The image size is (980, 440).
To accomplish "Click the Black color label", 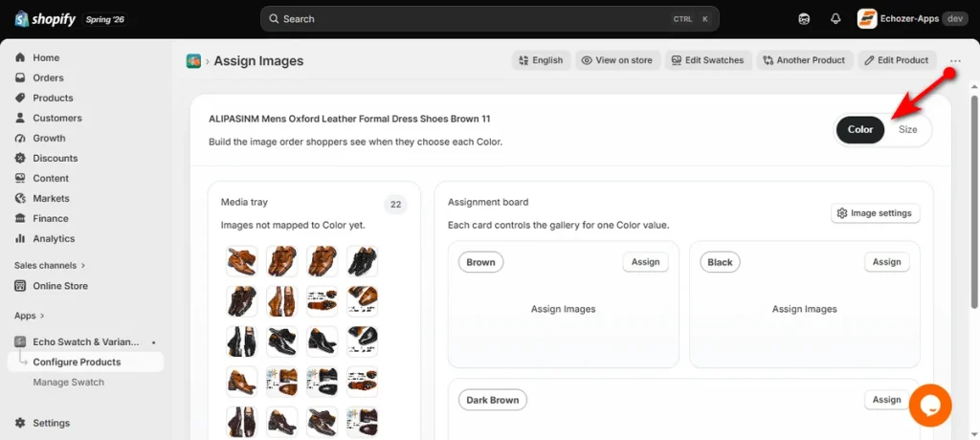I will (x=720, y=262).
